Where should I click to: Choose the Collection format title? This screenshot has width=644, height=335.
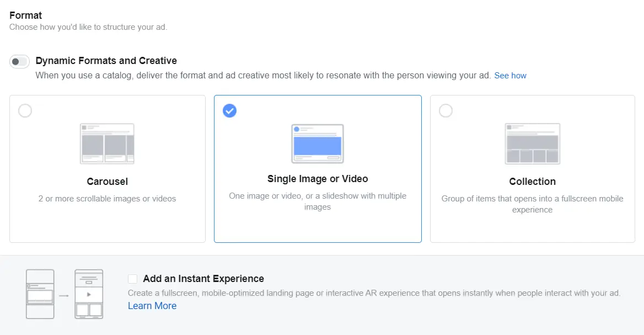tap(532, 182)
